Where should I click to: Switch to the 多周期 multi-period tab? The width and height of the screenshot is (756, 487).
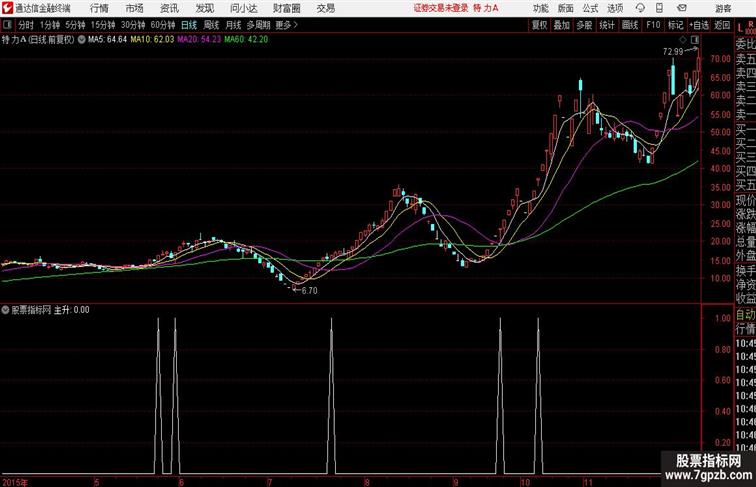coord(258,25)
